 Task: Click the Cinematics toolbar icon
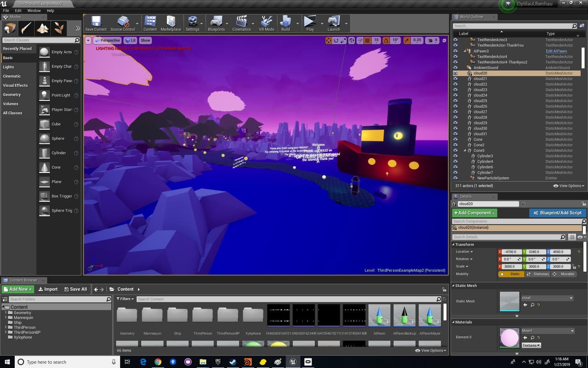241,23
